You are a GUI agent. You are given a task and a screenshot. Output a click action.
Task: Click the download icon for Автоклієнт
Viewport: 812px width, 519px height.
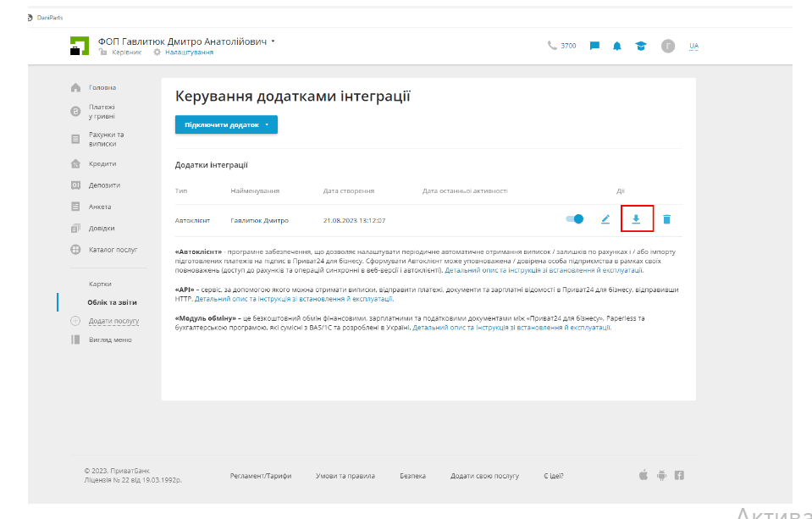[x=636, y=219]
